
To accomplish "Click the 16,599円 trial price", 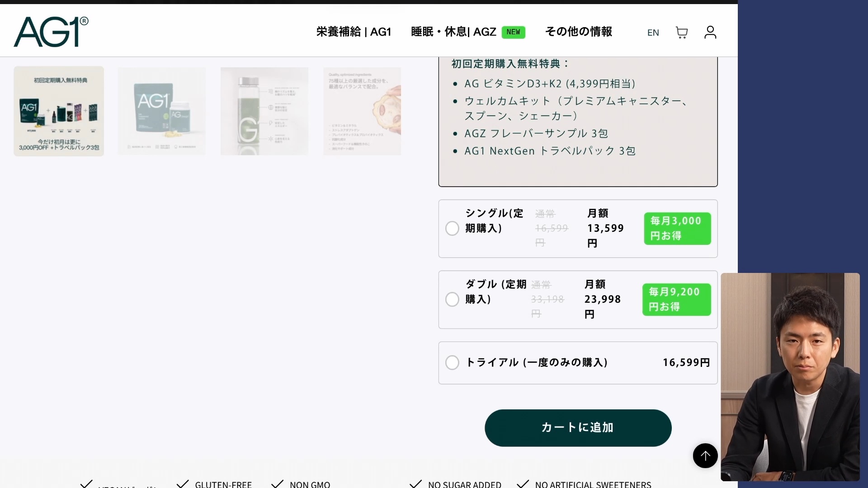I will (686, 362).
